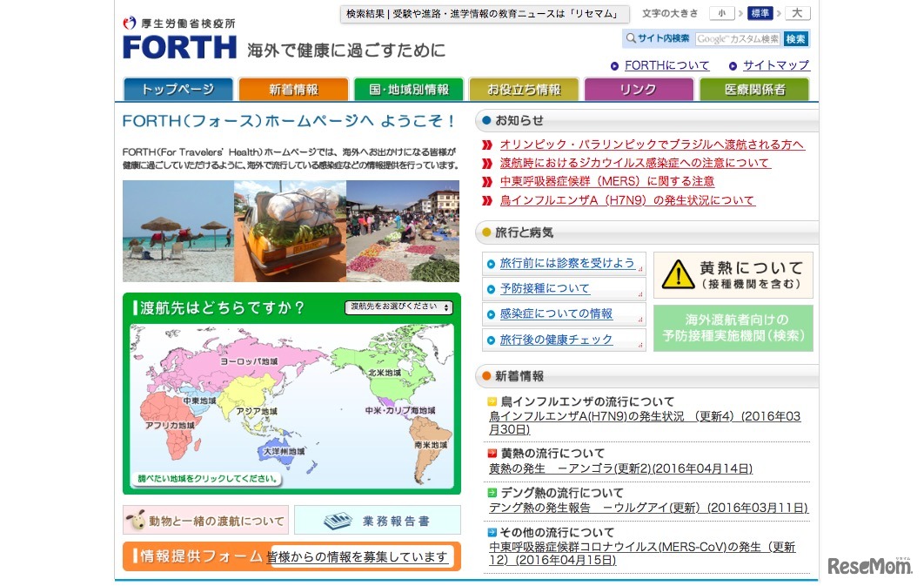Click the FORTH logo

pyautogui.click(x=177, y=46)
